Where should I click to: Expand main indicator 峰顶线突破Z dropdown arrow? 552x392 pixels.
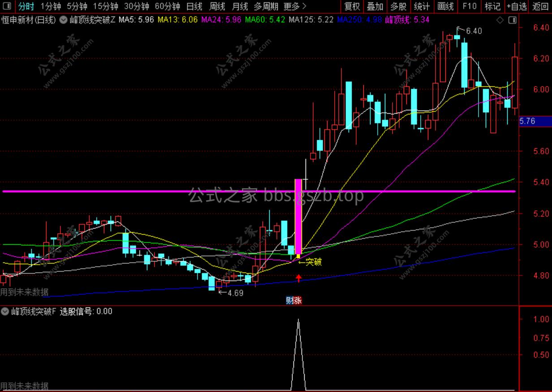pyautogui.click(x=63, y=20)
